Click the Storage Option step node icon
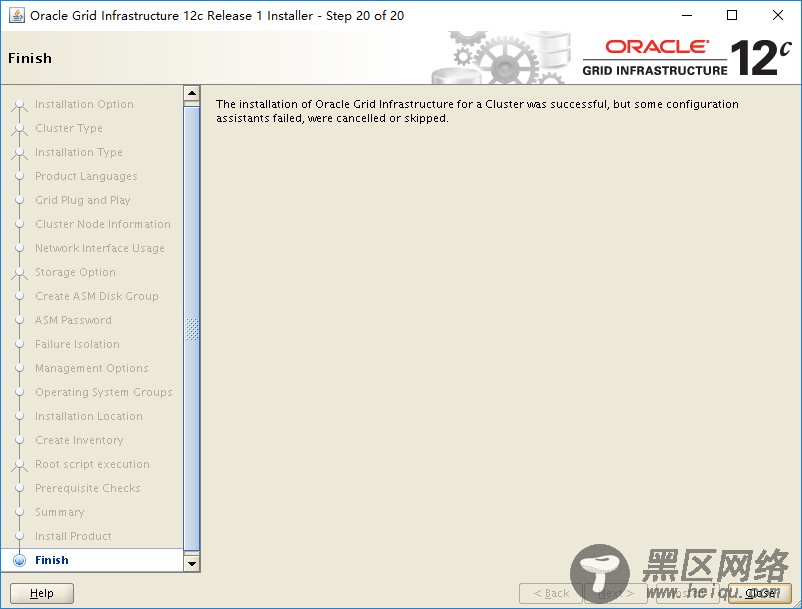Image resolution: width=802 pixels, height=609 pixels. click(x=19, y=274)
